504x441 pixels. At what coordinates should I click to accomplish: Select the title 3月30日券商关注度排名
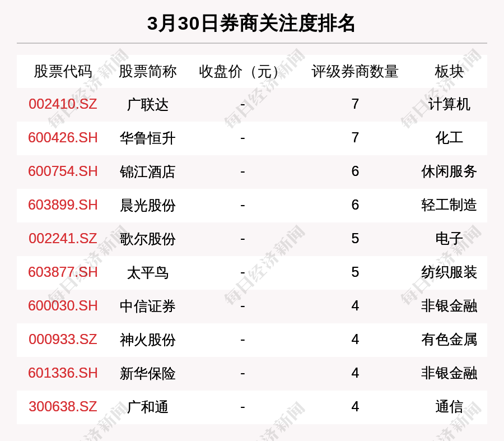point(251,24)
